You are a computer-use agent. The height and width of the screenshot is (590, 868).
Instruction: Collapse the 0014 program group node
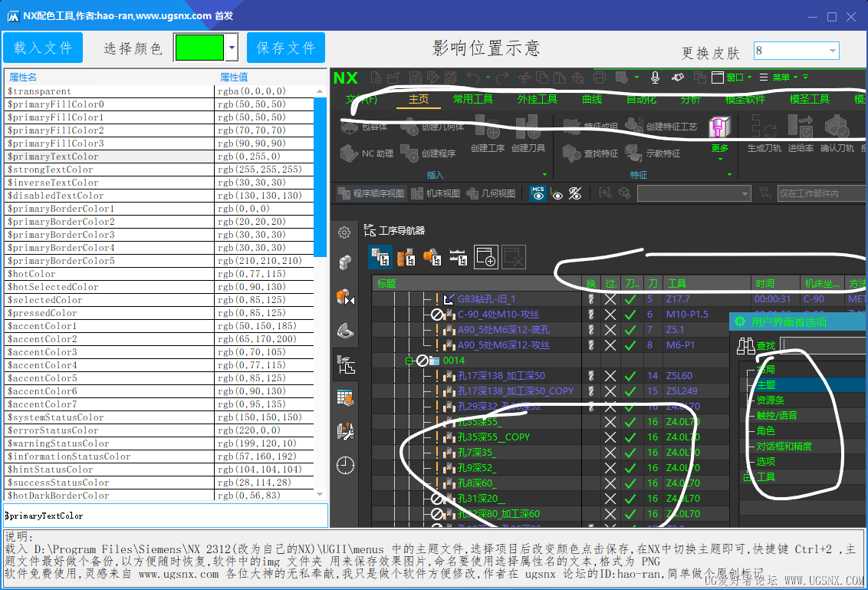pos(409,361)
